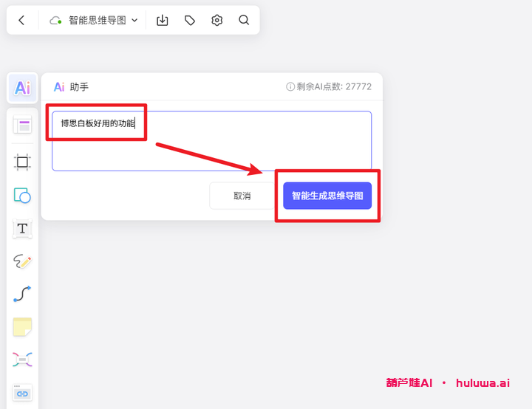Add a sticky note
Screen dimensions: 532x409
(22, 327)
